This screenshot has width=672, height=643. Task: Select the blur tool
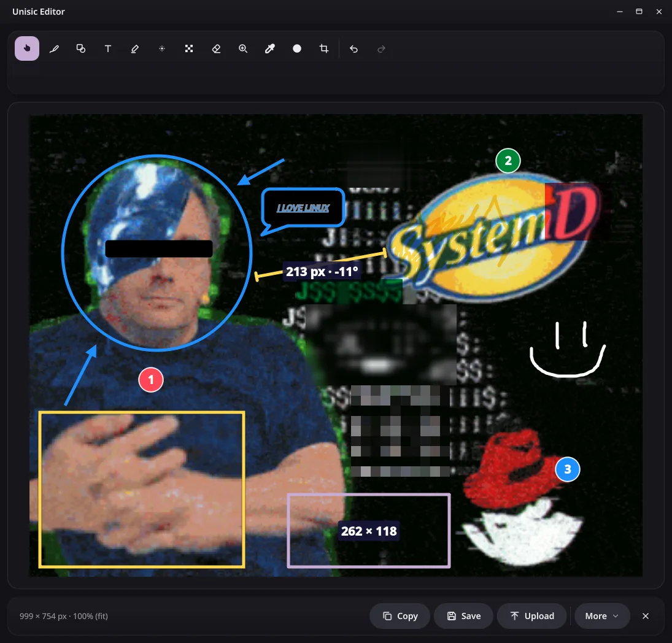[x=162, y=49]
